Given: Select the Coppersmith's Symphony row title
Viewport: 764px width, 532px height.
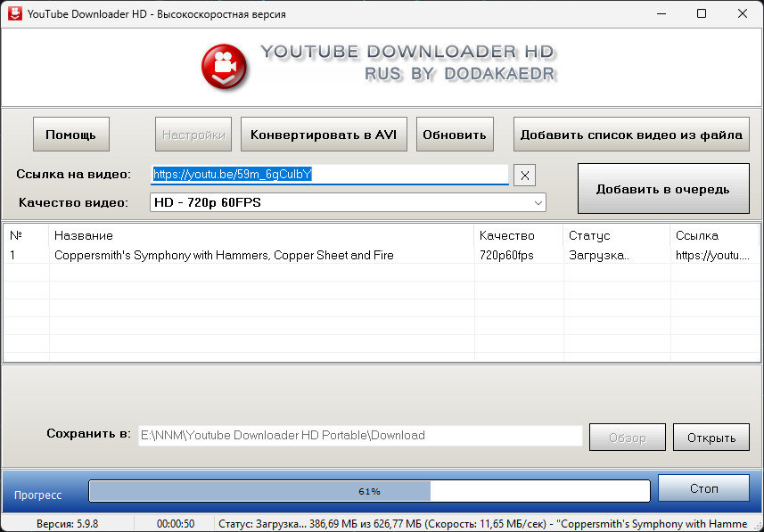Looking at the screenshot, I should tap(224, 255).
